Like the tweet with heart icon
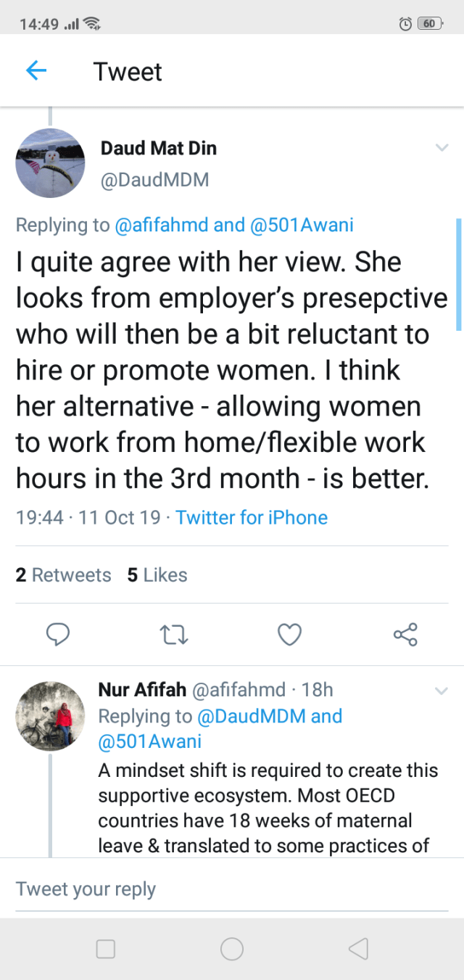This screenshot has width=464, height=980. (x=290, y=635)
